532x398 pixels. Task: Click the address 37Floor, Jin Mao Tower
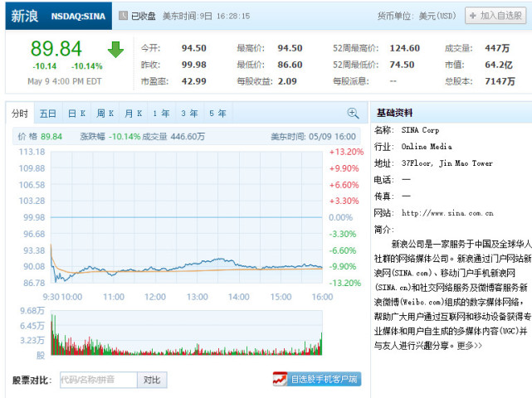(447, 163)
